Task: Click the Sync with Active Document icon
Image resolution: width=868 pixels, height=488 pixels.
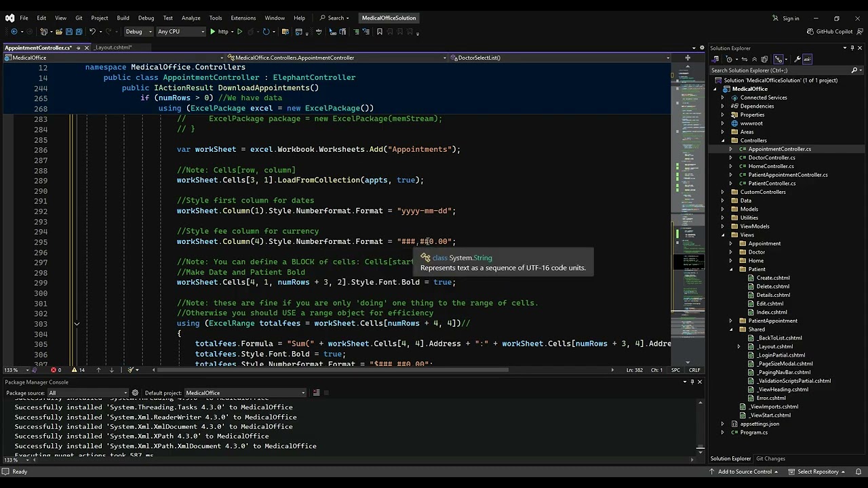Action: [x=745, y=59]
